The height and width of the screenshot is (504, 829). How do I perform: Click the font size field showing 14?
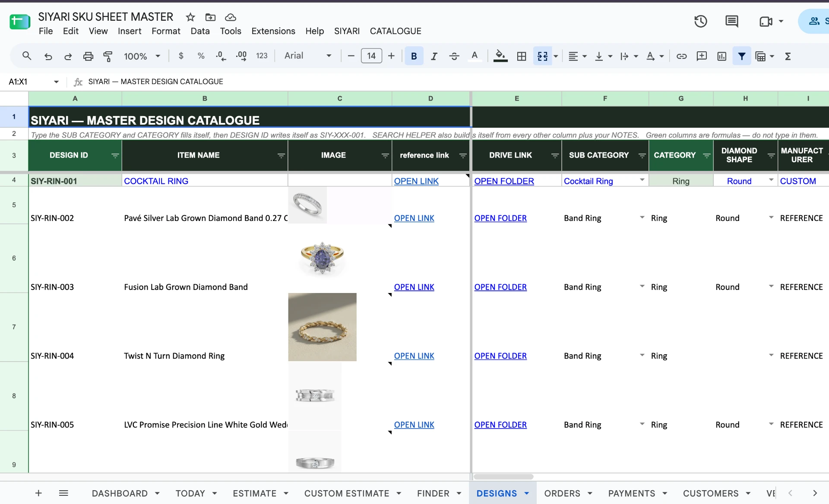371,56
